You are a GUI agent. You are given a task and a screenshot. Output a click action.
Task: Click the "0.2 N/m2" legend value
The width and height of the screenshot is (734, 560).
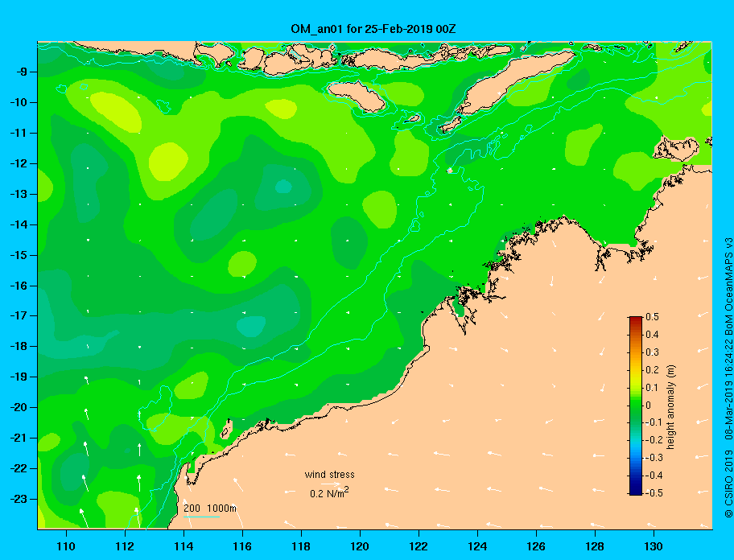coord(329,493)
